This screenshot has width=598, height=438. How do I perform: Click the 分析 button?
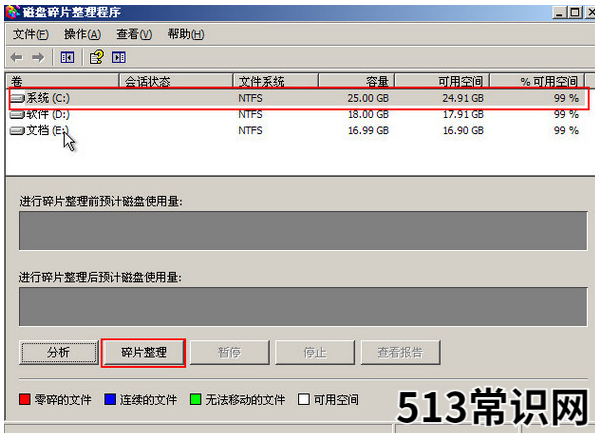tap(59, 353)
